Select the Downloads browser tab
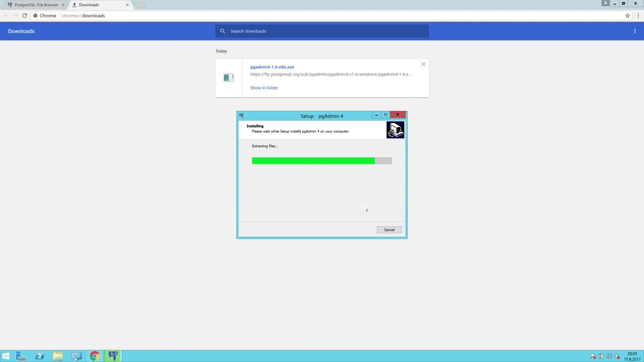Viewport: 644px width, 362px height. pyautogui.click(x=101, y=5)
